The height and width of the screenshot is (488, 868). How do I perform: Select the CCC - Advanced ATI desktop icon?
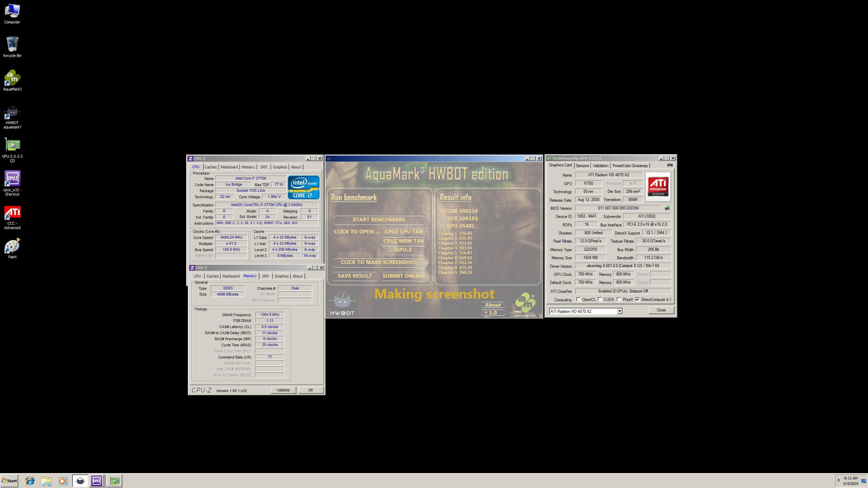point(12,218)
